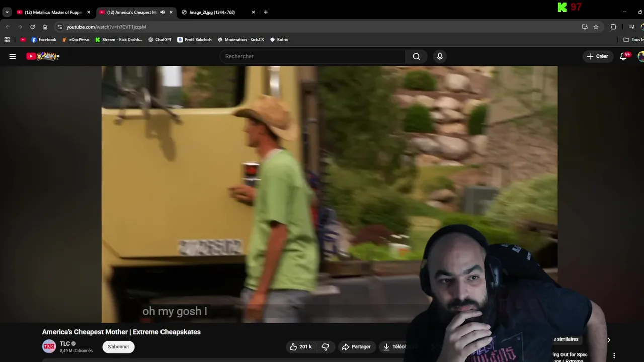Open media controls icon in the toolbar
The height and width of the screenshot is (362, 644).
tap(632, 27)
